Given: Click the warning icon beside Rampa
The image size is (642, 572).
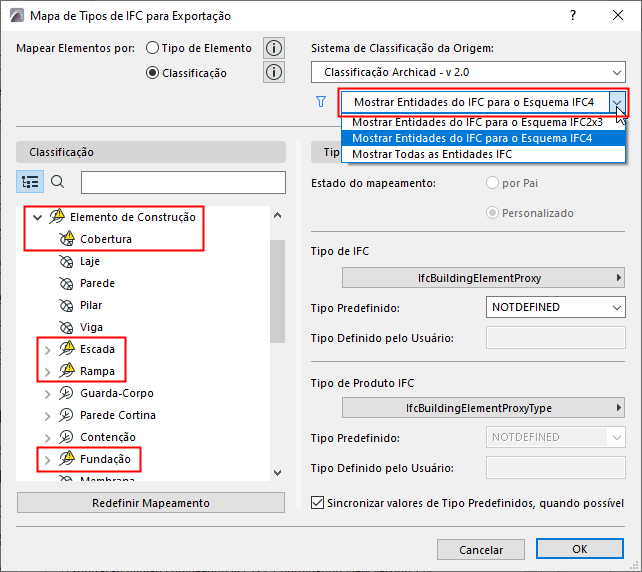Looking at the screenshot, I should click(x=67, y=371).
